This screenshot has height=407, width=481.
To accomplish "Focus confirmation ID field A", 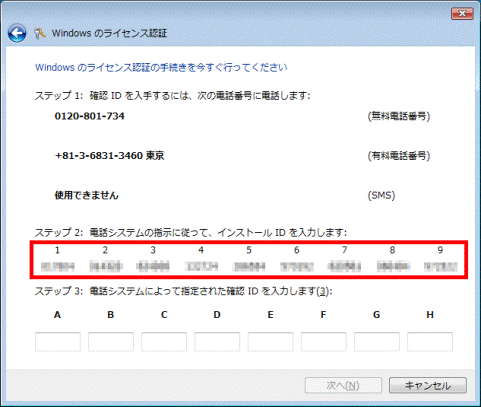I will (58, 342).
